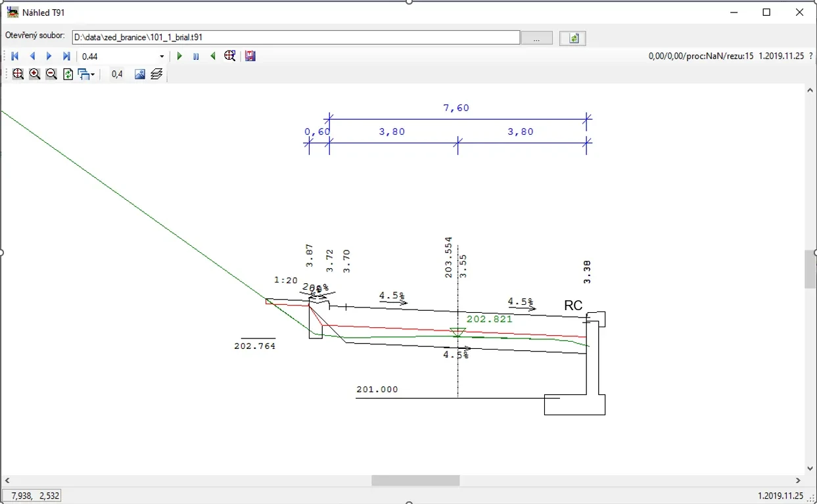Viewport: 817px width, 504px height.
Task: Refresh the drawing view
Action: [68, 74]
